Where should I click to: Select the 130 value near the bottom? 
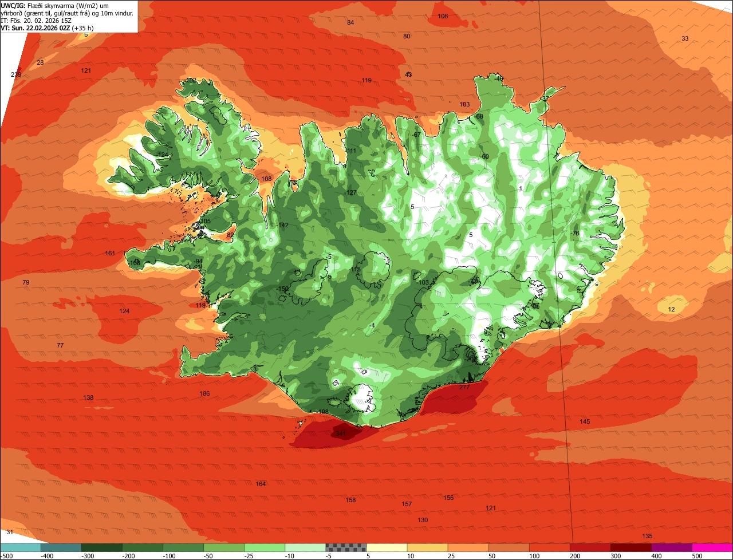click(x=423, y=520)
